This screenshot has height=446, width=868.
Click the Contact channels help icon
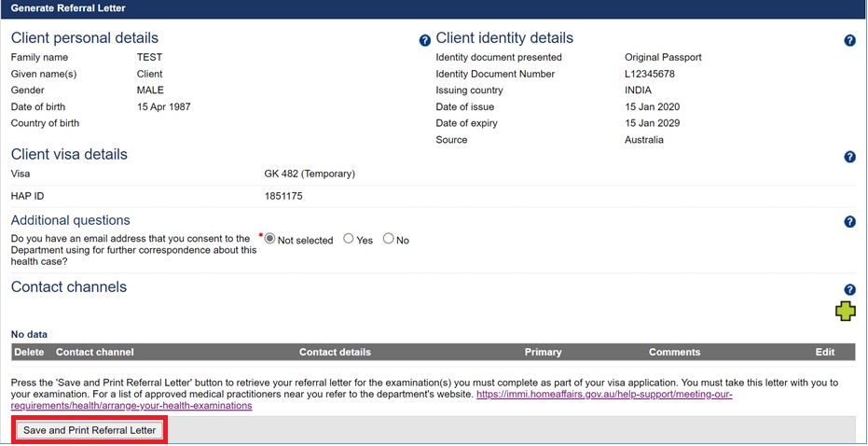pos(849,290)
